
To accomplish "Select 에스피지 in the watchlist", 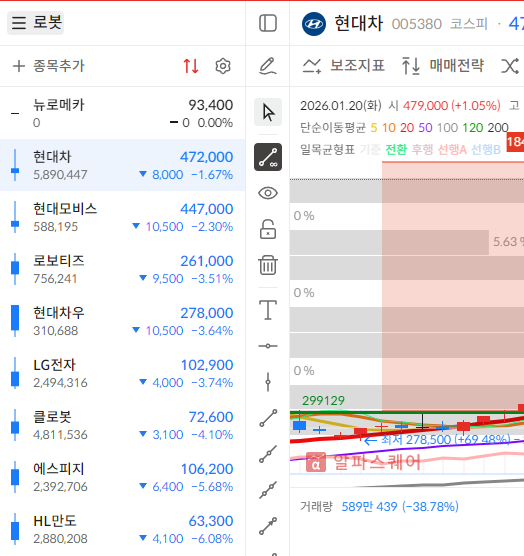I will pyautogui.click(x=123, y=477).
